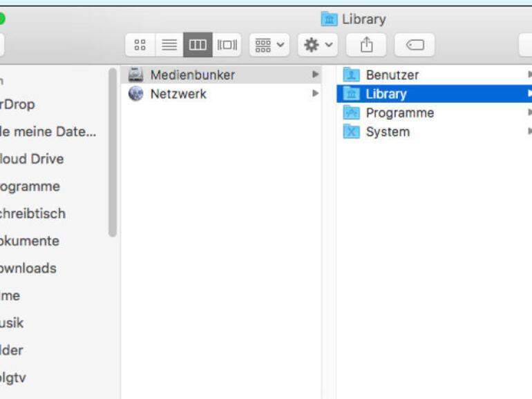This screenshot has height=399, width=532.
Task: Expand Netzwerk via its arrow
Action: 315,93
